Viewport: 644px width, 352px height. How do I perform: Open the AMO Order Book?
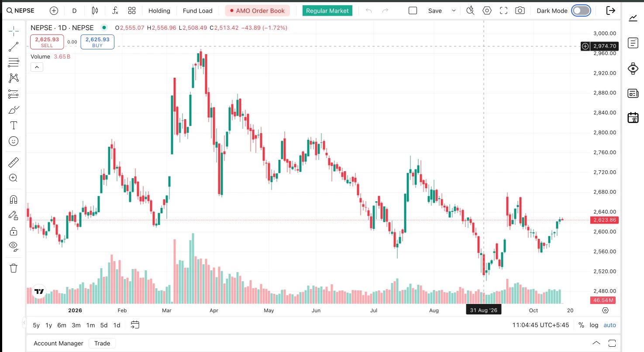[257, 10]
